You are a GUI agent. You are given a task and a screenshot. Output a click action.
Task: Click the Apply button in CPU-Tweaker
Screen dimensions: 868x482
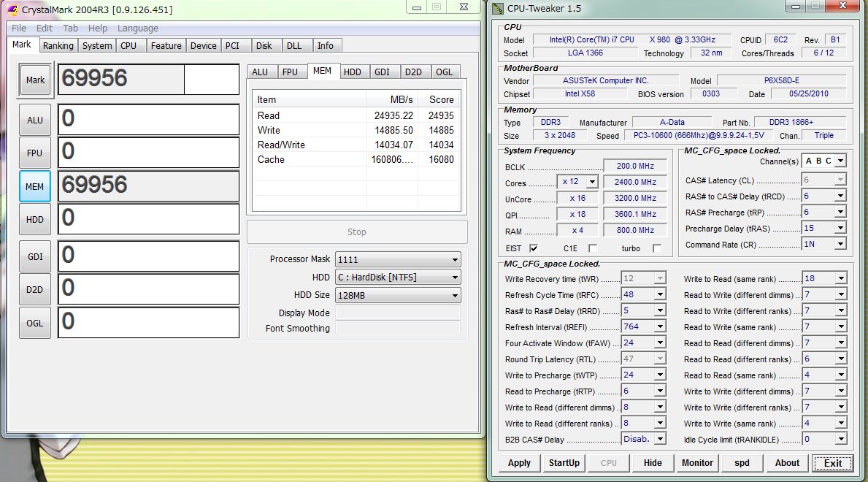[519, 462]
